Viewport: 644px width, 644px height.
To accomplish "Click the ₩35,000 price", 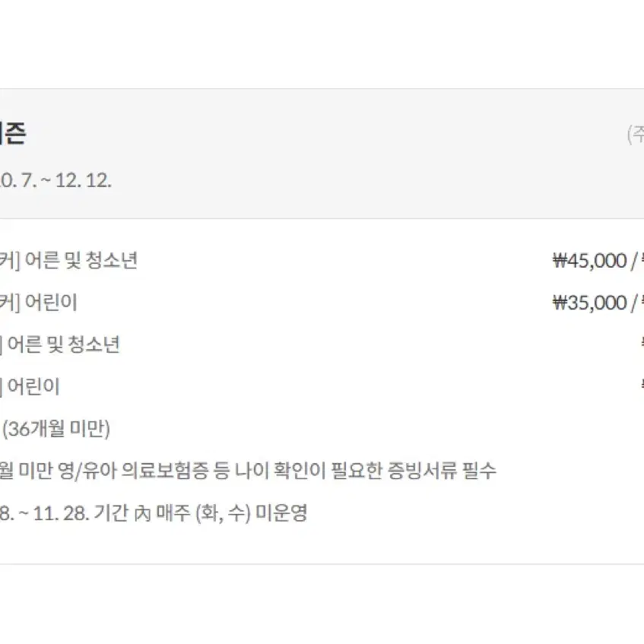I will pos(589,303).
